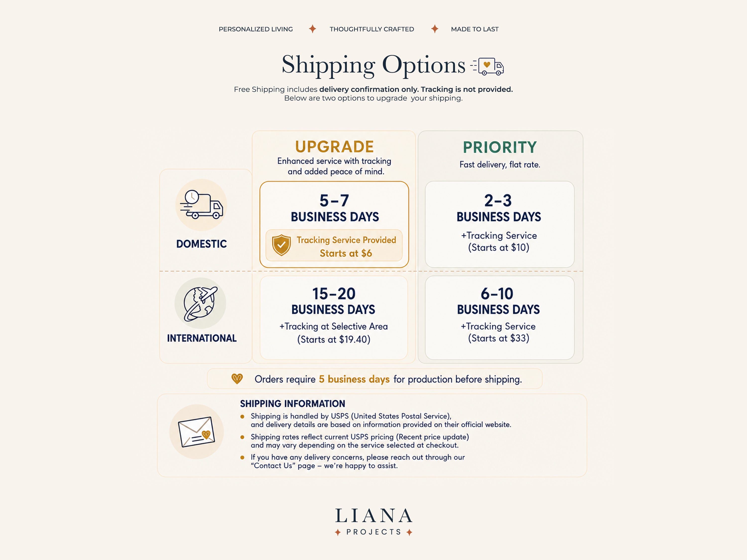Click the star between Personalized Living and Thoughtfully Crafted
The width and height of the screenshot is (747, 560).
313,29
